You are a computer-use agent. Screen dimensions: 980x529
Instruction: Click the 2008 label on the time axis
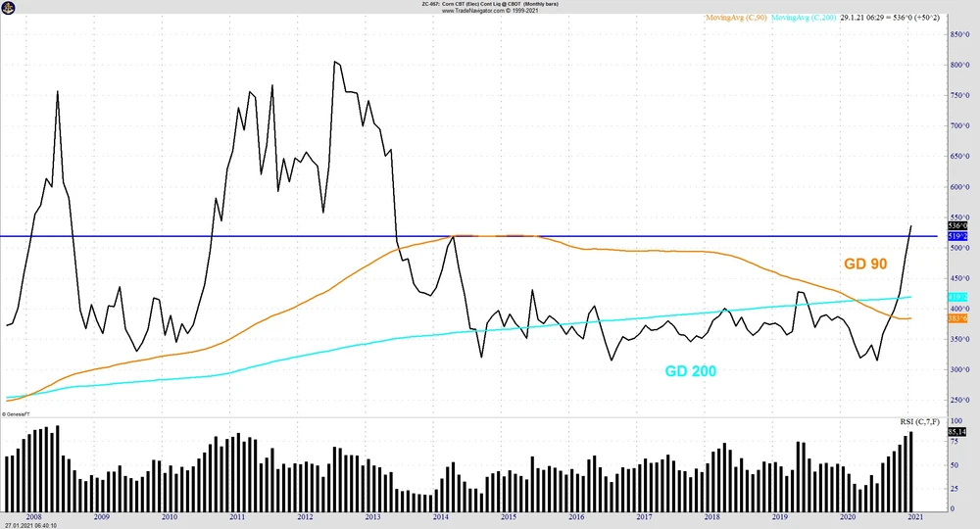pos(34,515)
